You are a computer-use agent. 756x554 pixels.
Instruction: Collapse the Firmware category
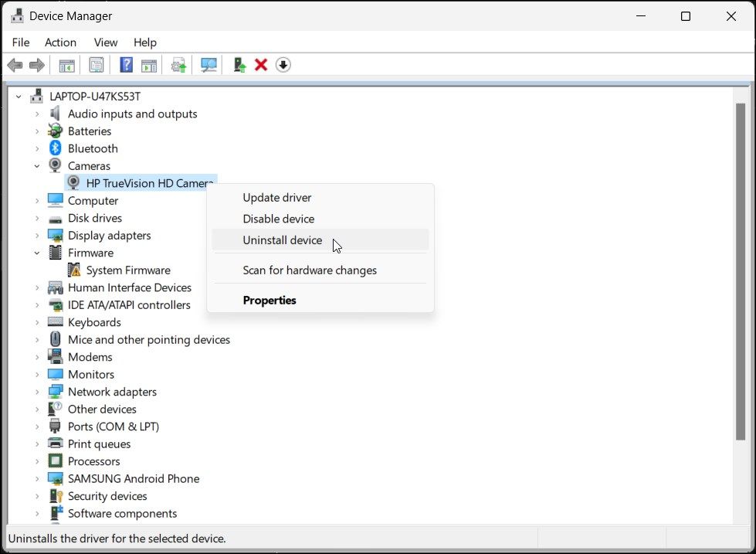click(x=36, y=253)
